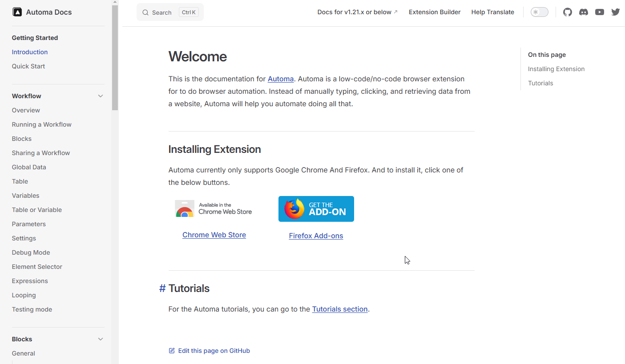
Task: Click the Firefox Get the Add-on badge
Action: [316, 209]
